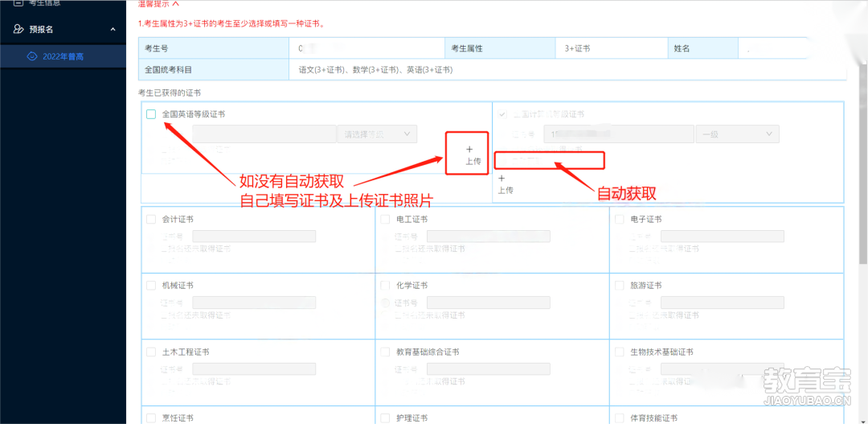
Task: Check the 全国英语等级证书 checkbox
Action: click(151, 114)
